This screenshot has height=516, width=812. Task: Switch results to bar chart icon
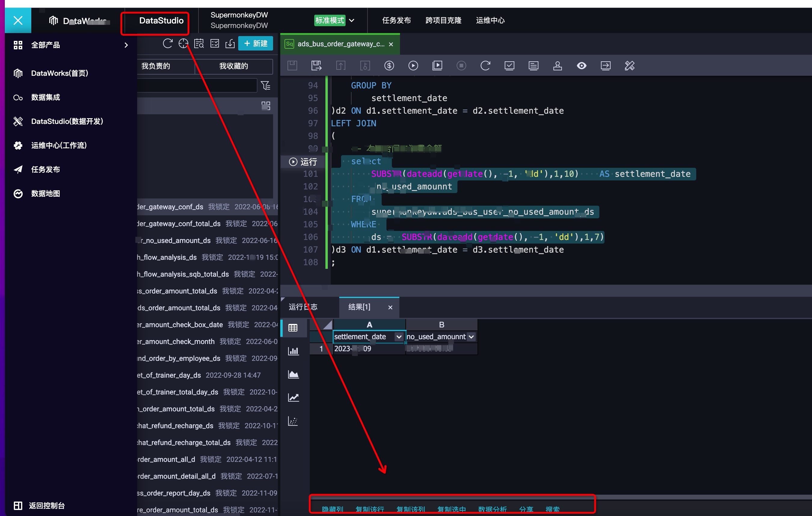pos(293,351)
